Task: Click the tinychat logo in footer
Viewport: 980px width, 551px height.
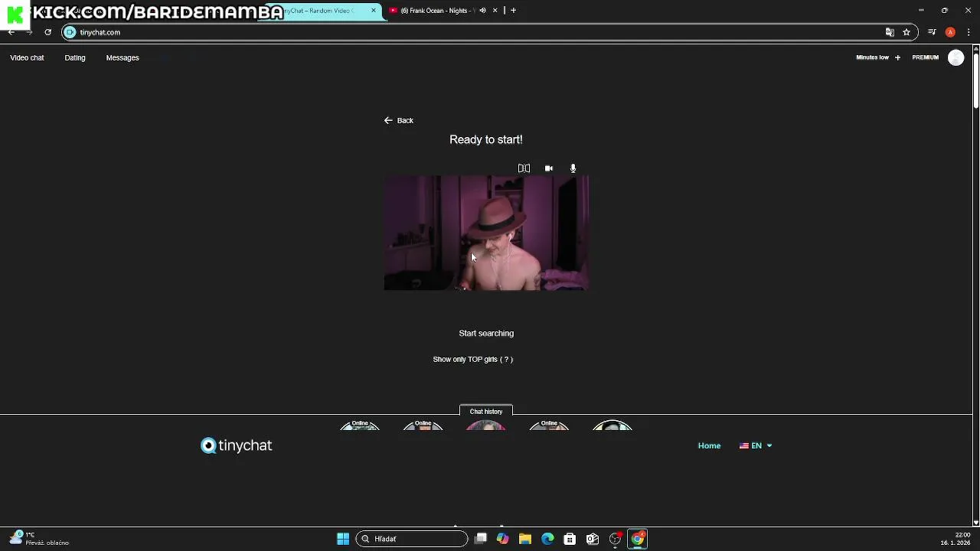Action: pos(236,445)
